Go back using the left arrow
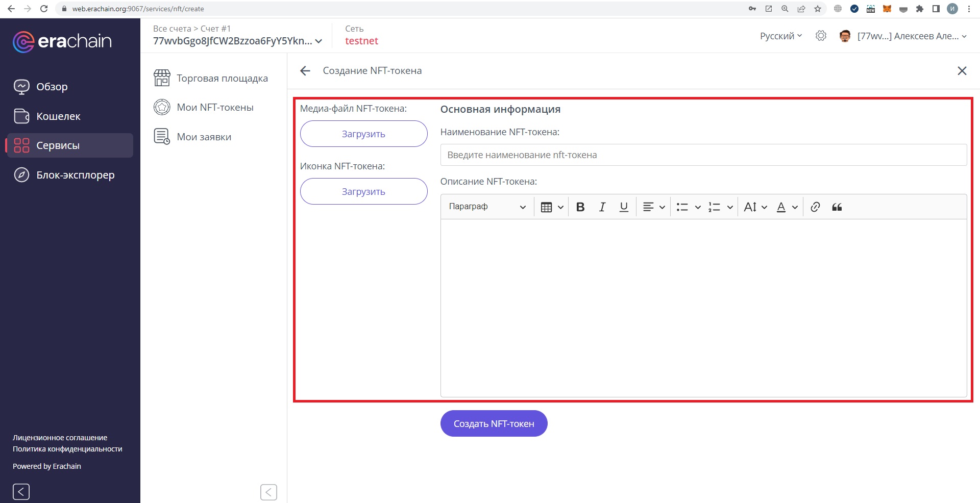Image resolution: width=980 pixels, height=503 pixels. 305,71
